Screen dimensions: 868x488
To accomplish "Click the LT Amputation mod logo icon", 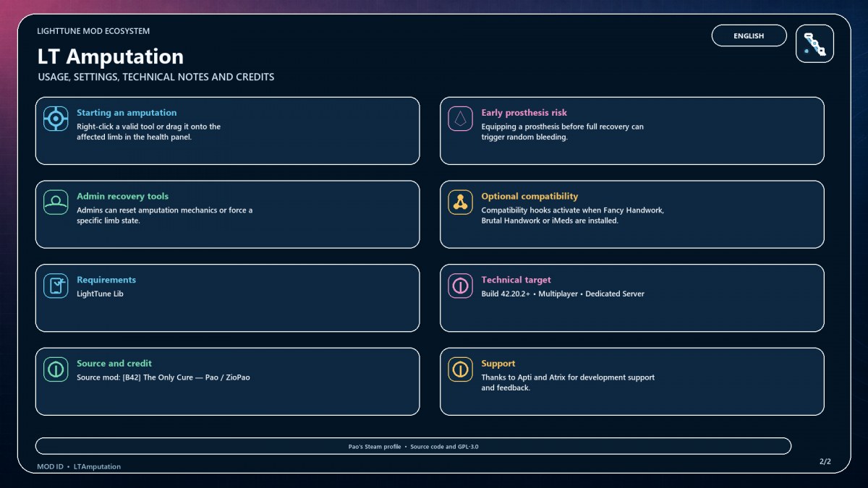I will coord(814,43).
